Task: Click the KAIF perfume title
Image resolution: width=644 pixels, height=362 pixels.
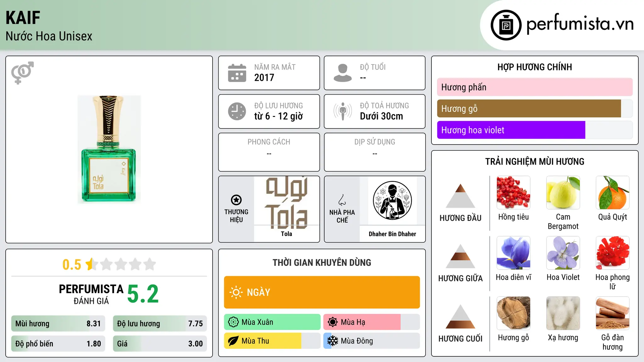Action: 23,18
